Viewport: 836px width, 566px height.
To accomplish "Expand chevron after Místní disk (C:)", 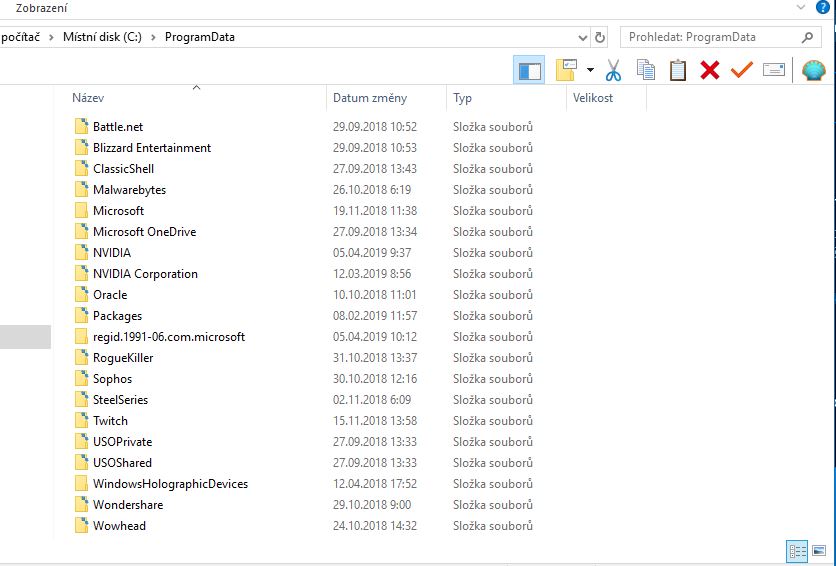I will tap(153, 37).
